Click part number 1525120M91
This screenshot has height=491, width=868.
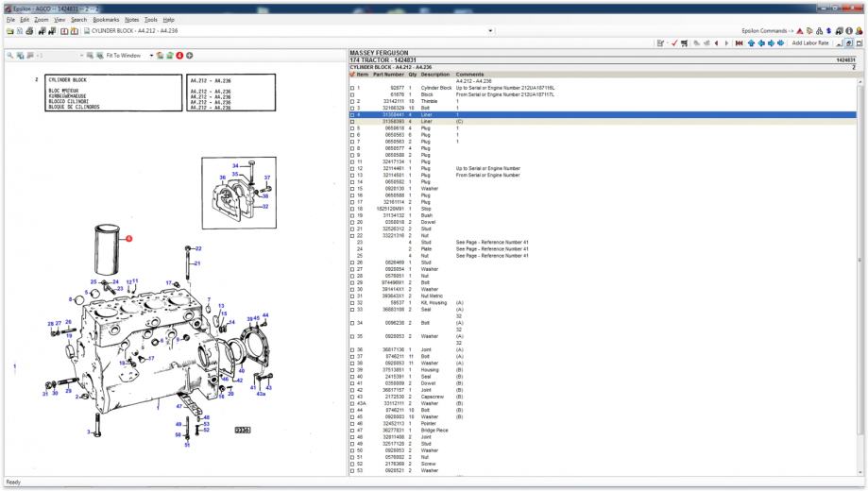pyautogui.click(x=391, y=209)
